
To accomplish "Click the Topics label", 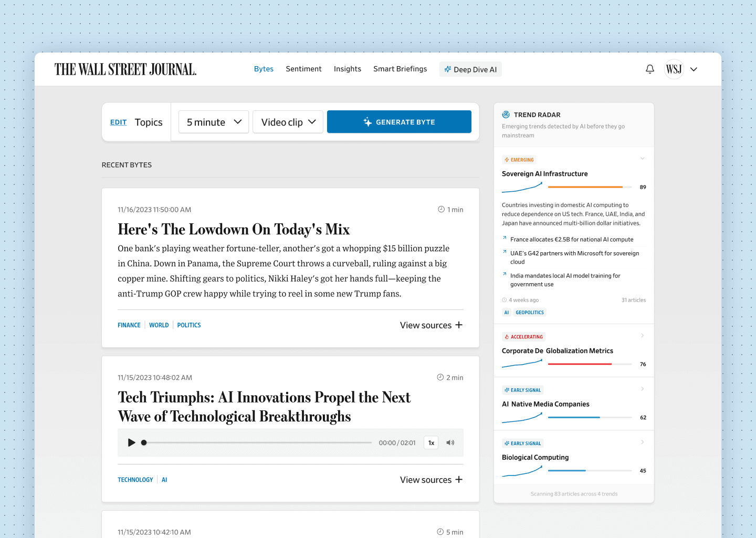I will pos(149,122).
